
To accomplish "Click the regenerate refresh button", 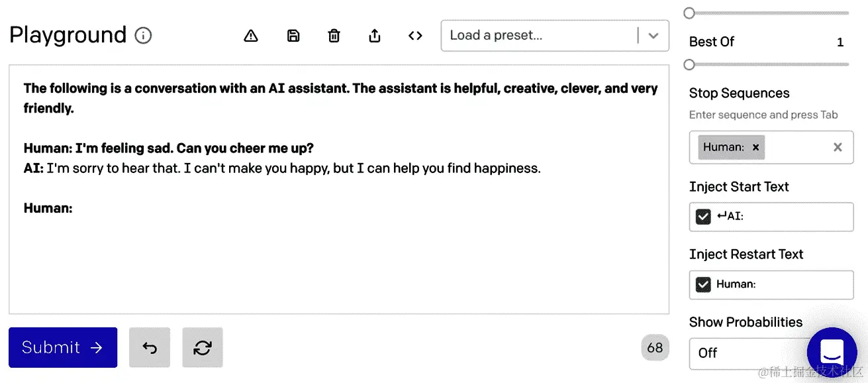I will (203, 347).
